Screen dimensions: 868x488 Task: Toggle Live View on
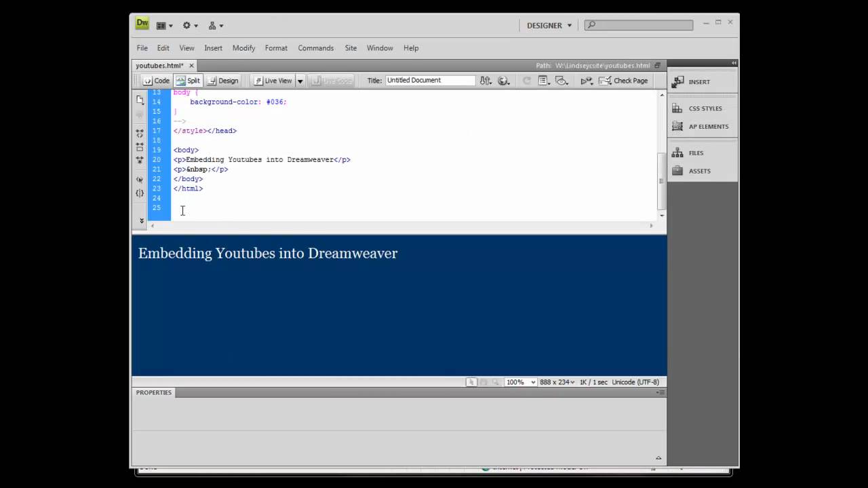point(273,81)
